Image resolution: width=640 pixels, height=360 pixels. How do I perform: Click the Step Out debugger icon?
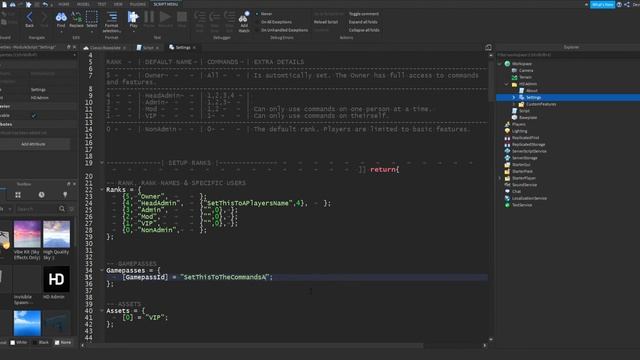point(229,17)
